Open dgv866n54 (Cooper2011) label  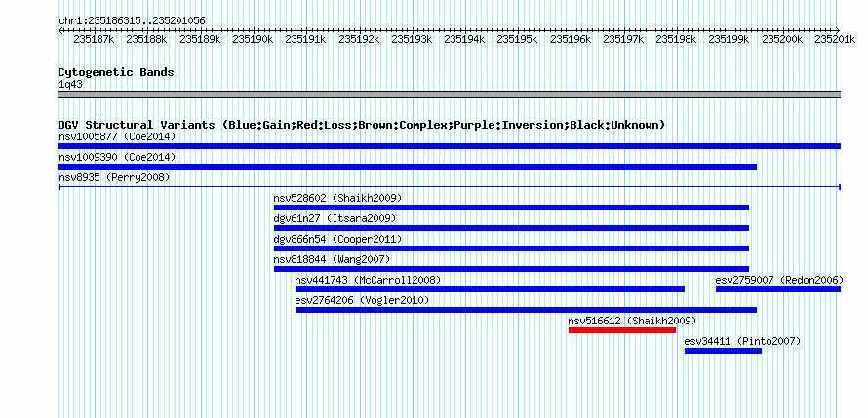(x=337, y=239)
